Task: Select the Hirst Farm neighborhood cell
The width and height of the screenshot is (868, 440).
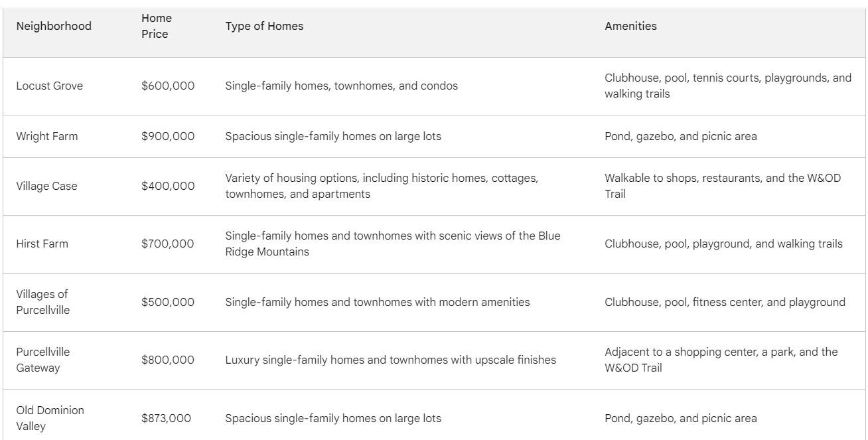Action: pos(42,244)
